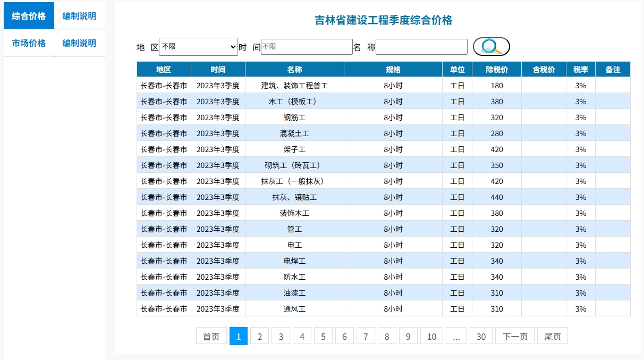Click the 时间 column header
This screenshot has width=644, height=360.
point(218,70)
